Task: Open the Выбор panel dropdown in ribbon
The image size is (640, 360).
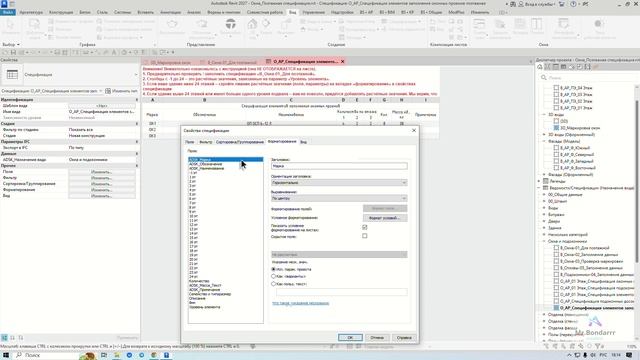Action: (11, 44)
